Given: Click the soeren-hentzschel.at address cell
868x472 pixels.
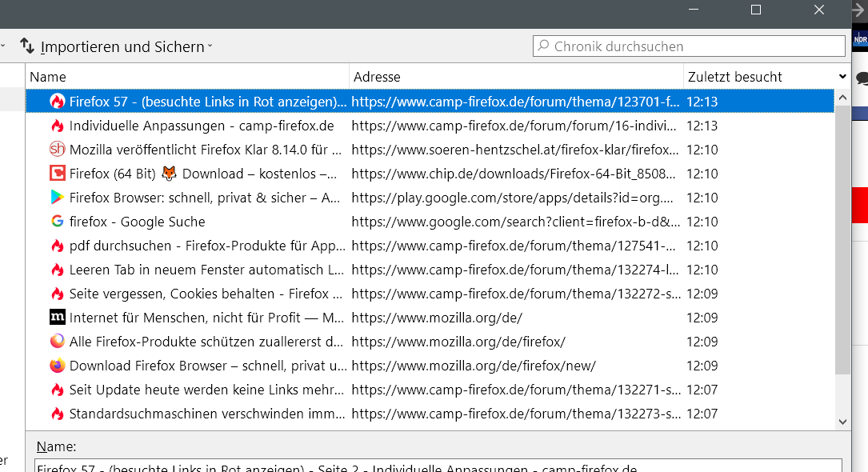Looking at the screenshot, I should (515, 150).
